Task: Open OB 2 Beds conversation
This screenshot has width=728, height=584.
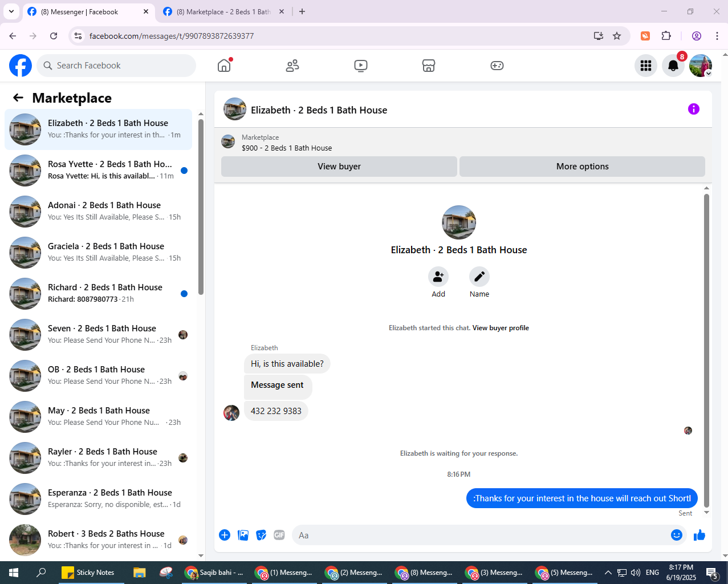Action: click(99, 376)
